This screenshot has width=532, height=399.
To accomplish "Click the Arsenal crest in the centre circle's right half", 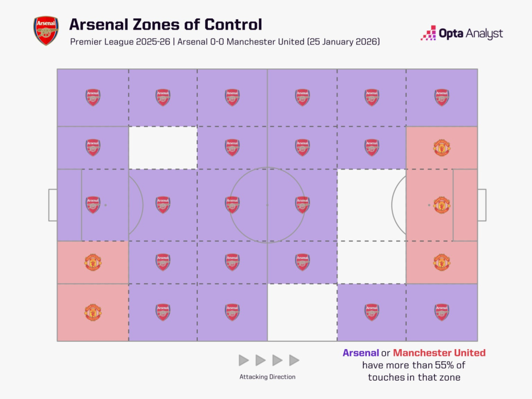I will point(302,205).
